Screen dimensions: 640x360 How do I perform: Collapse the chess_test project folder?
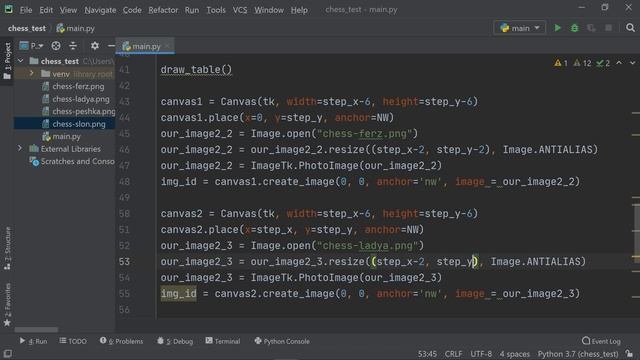coord(21,61)
